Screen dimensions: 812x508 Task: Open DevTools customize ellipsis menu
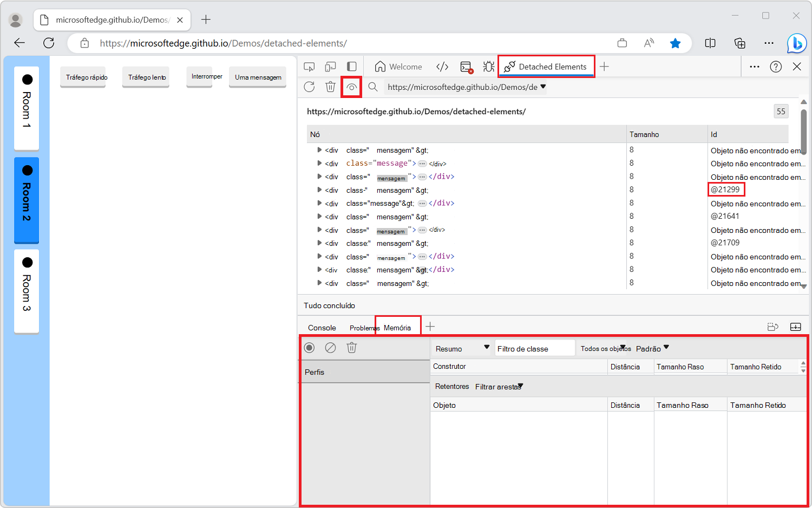[x=755, y=67]
